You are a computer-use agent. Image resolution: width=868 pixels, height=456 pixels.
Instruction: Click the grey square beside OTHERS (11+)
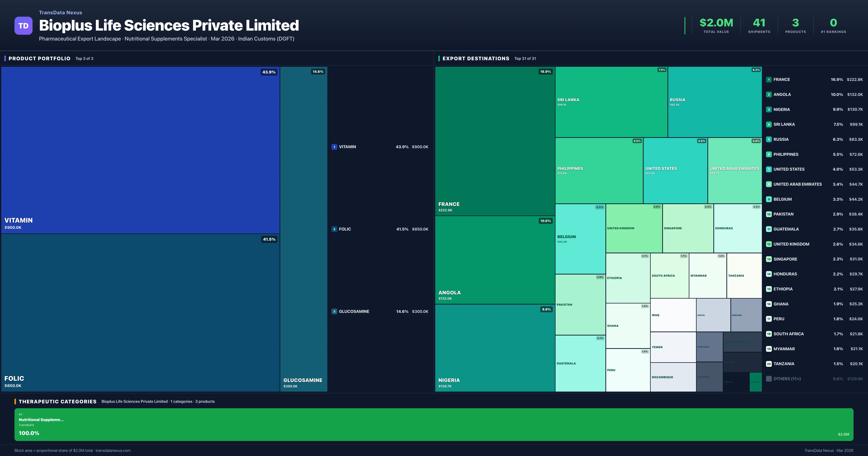click(x=769, y=379)
